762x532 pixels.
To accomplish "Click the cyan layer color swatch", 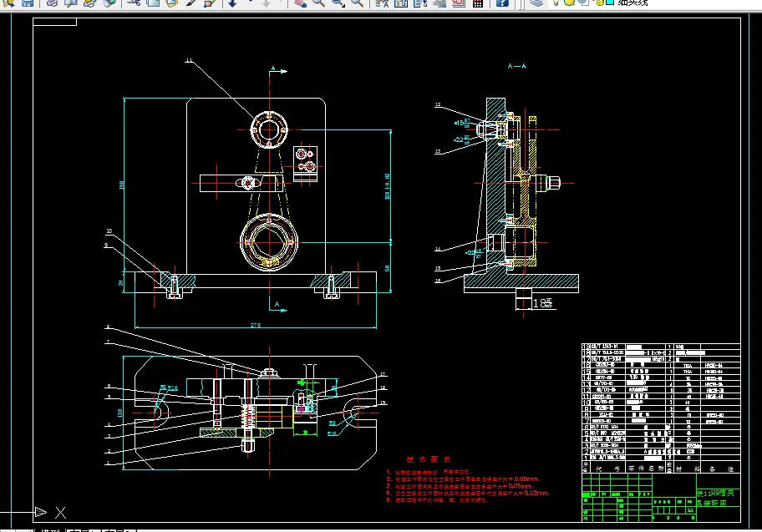I will pos(609,3).
